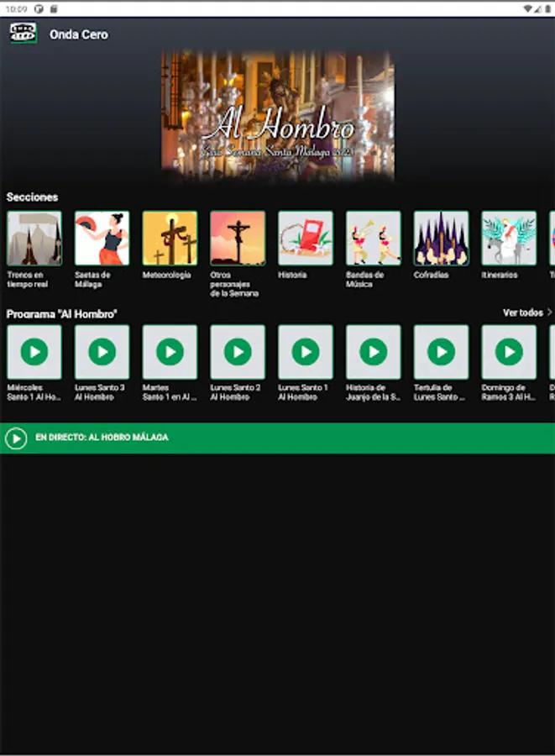Viewport: 555px width, 756px height.
Task: Select the Onda Cero title text
Action: tap(79, 34)
